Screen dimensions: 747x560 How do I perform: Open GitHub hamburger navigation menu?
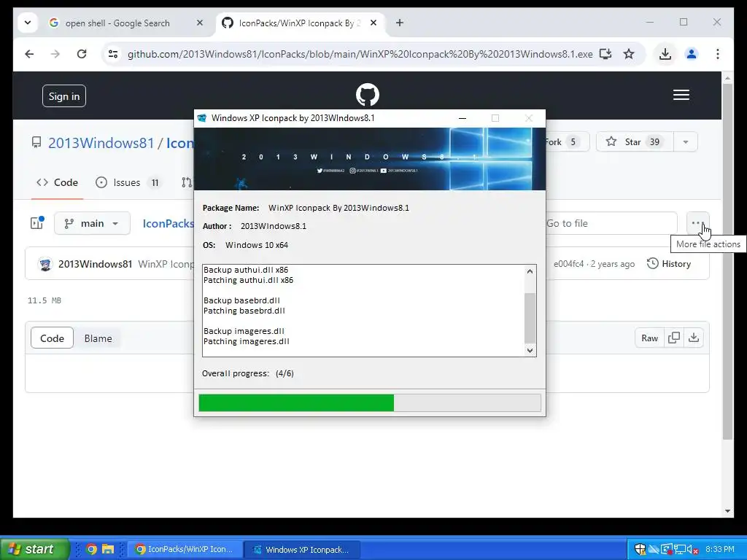coord(681,95)
